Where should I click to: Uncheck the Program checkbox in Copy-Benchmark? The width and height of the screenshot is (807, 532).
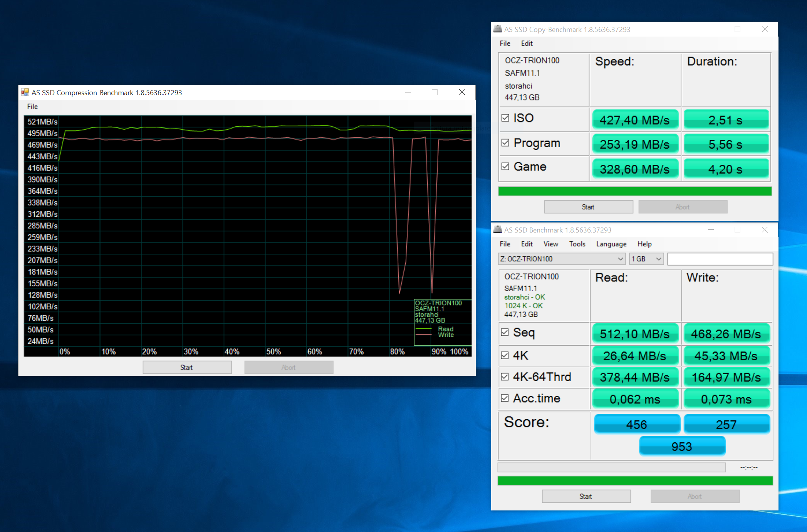point(505,143)
